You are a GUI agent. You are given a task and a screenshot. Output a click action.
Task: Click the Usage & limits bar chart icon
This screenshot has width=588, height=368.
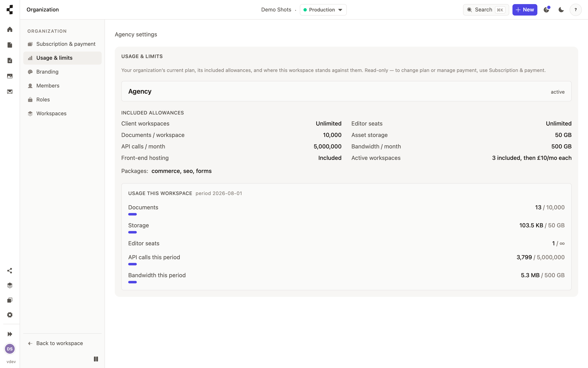click(30, 58)
